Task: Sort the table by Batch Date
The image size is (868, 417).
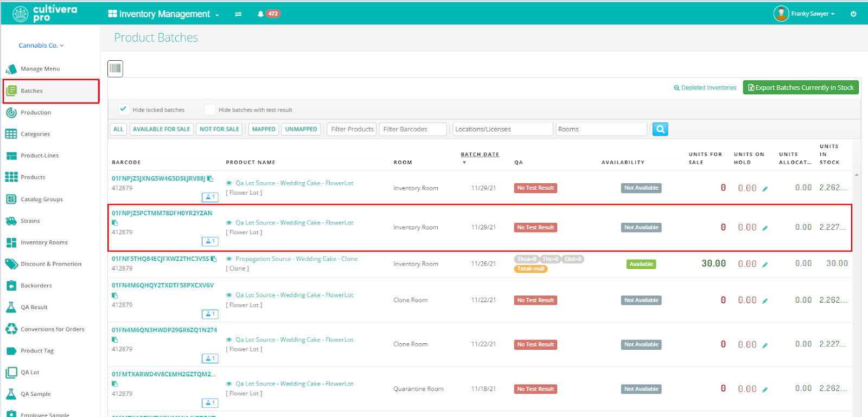Action: (480, 155)
